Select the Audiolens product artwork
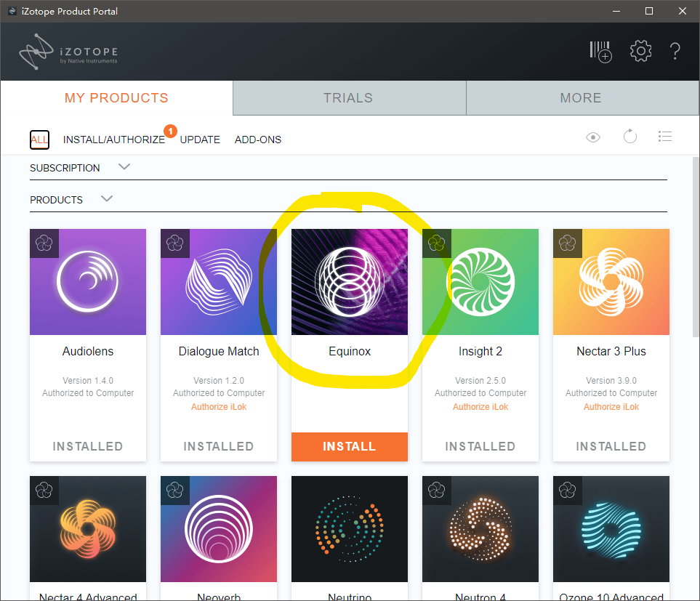 [x=88, y=282]
